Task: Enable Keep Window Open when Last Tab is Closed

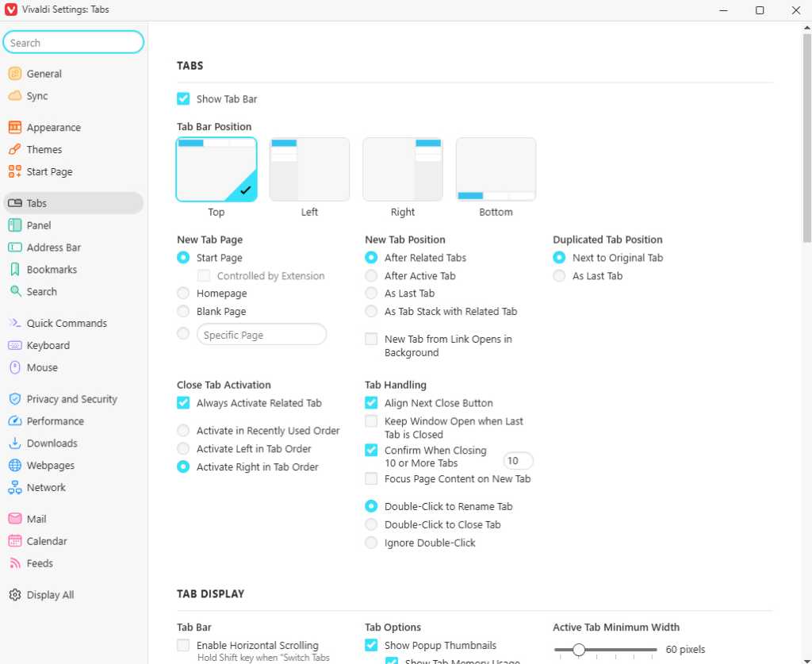Action: (371, 421)
